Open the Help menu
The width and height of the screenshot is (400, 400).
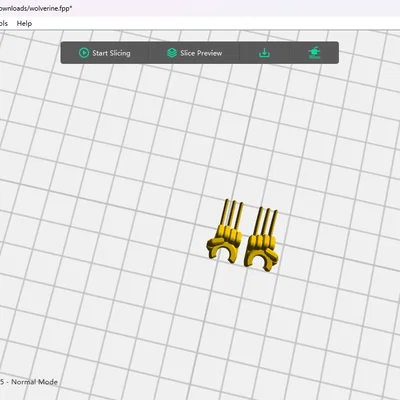[x=24, y=23]
